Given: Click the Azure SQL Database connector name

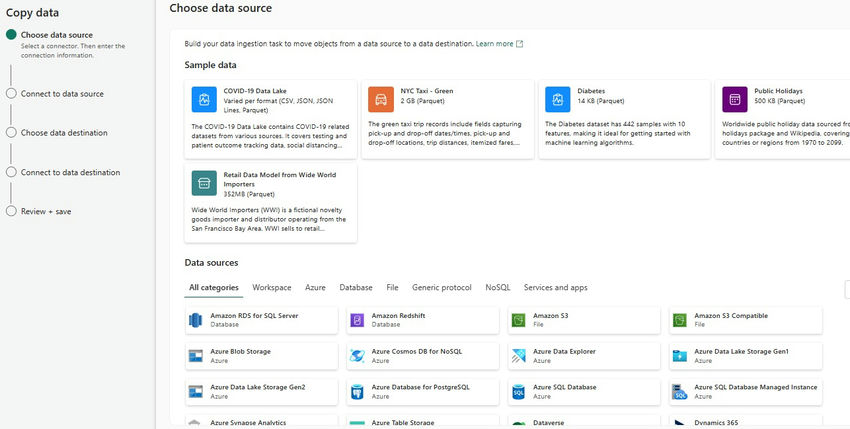Looking at the screenshot, I should [x=564, y=387].
